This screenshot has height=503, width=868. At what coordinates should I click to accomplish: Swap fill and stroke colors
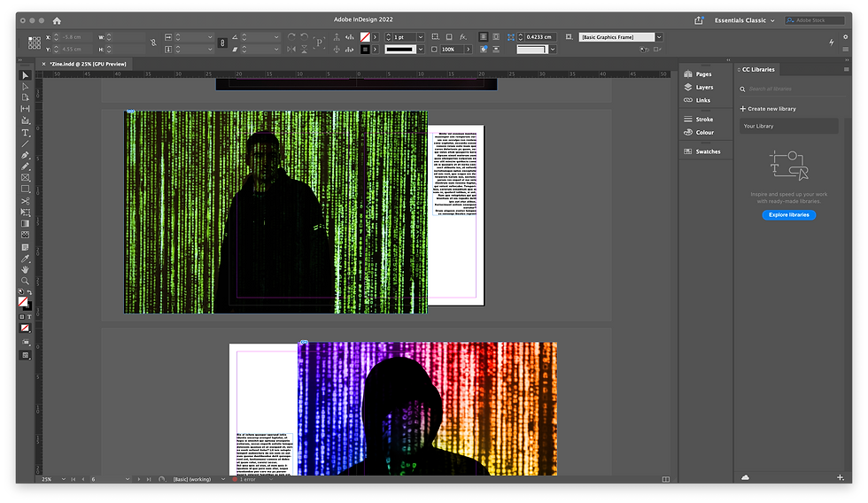(30, 293)
